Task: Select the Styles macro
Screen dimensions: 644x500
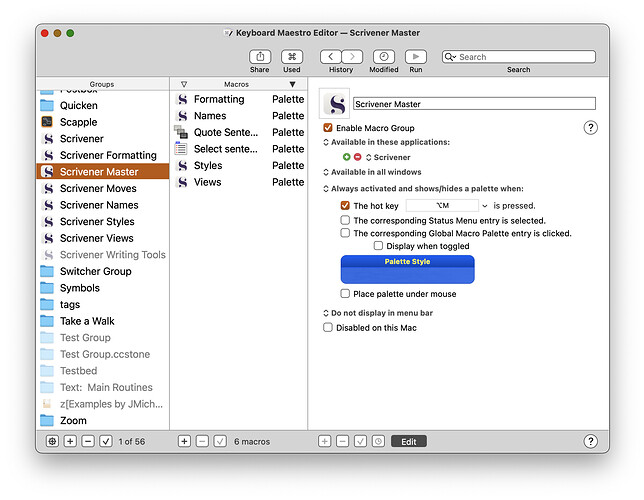Action: (x=239, y=165)
